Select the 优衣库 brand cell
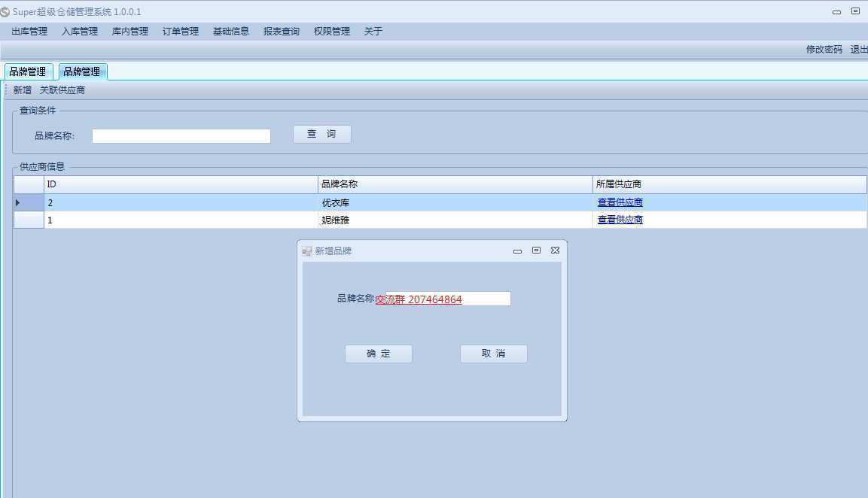The height and width of the screenshot is (498, 868). [455, 202]
